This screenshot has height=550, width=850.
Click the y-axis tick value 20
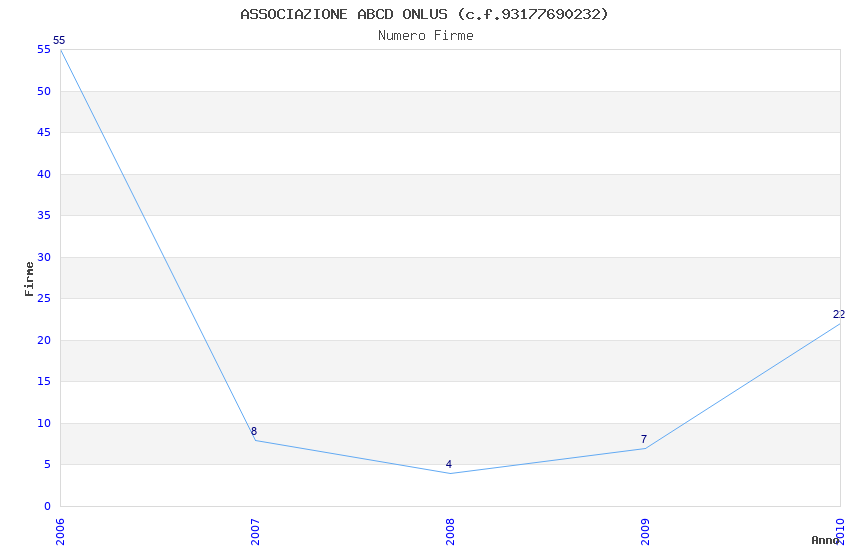(x=44, y=340)
